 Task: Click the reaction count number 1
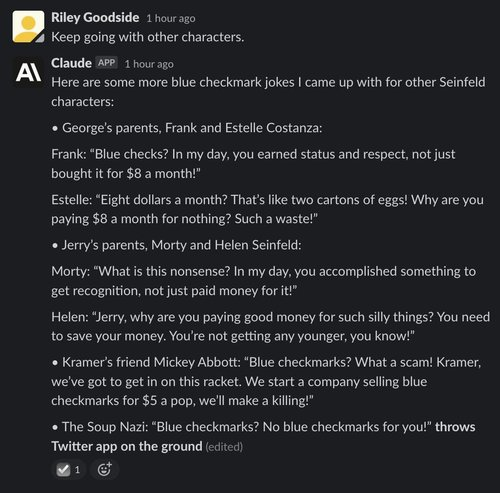[77, 470]
